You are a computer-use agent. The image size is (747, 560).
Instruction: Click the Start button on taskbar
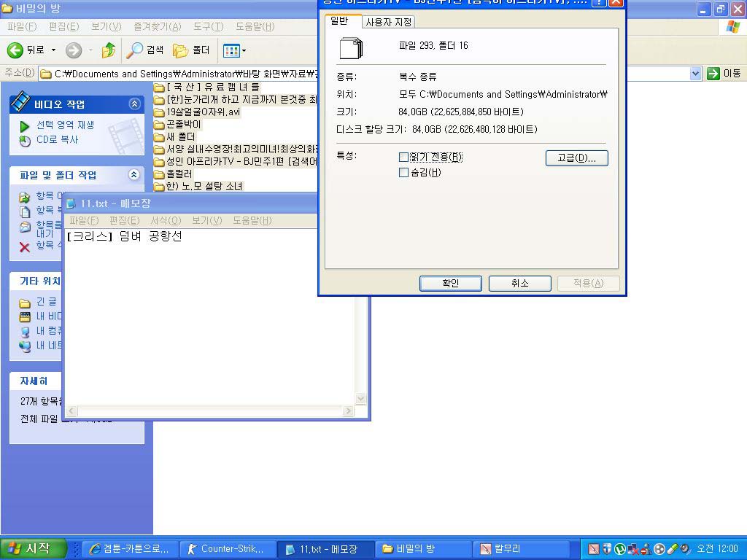34,549
